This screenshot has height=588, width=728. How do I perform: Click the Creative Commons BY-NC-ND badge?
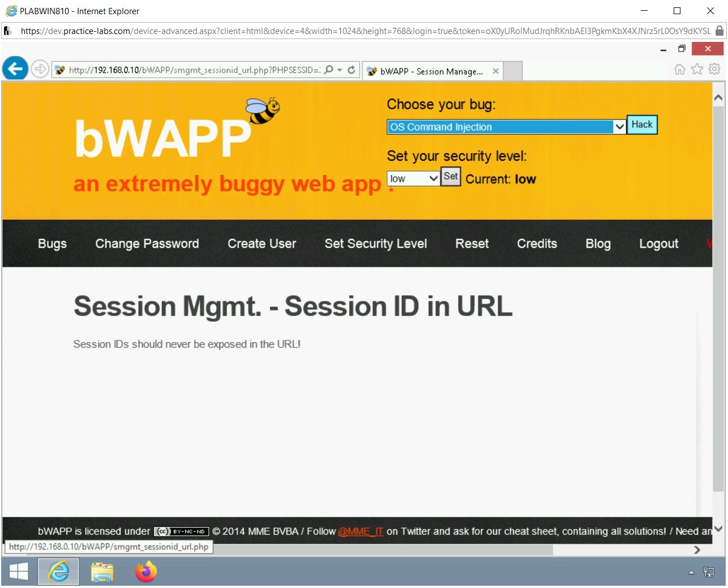[181, 531]
